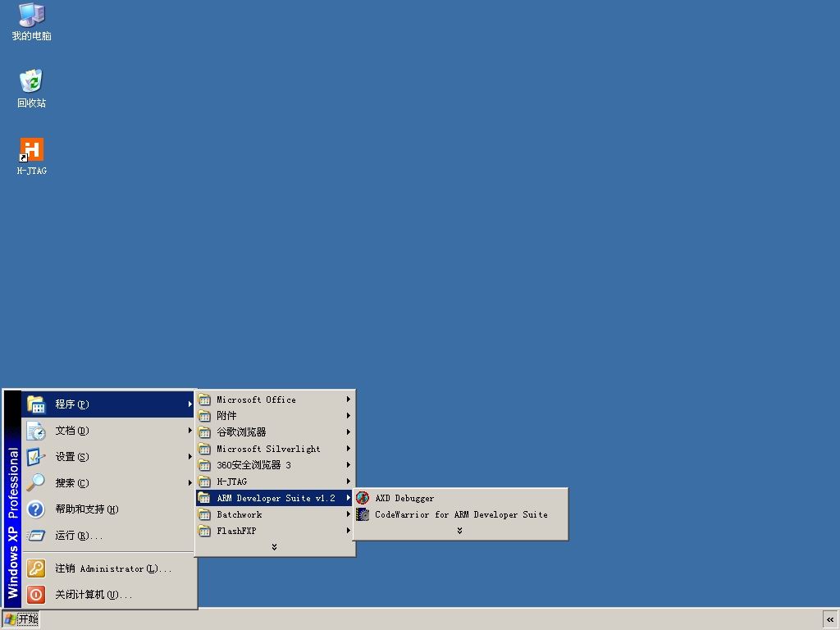Open the Microsoft Office program group

(x=274, y=399)
